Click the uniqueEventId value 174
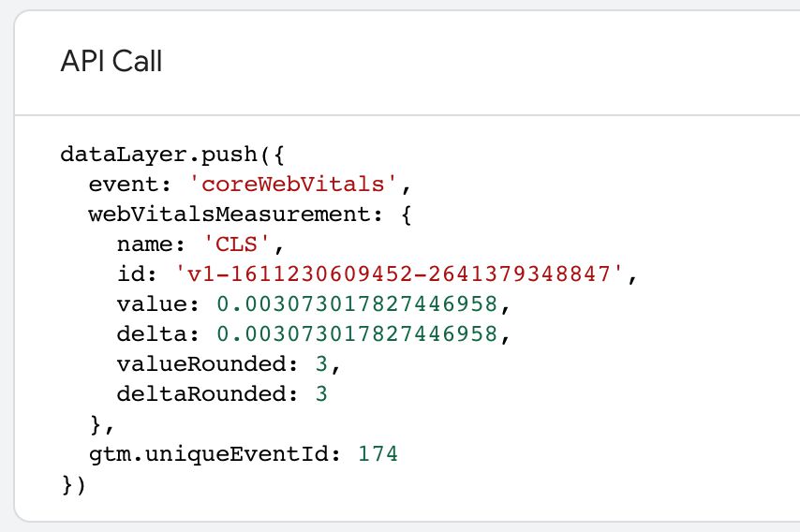This screenshot has height=532, width=800. coord(378,454)
